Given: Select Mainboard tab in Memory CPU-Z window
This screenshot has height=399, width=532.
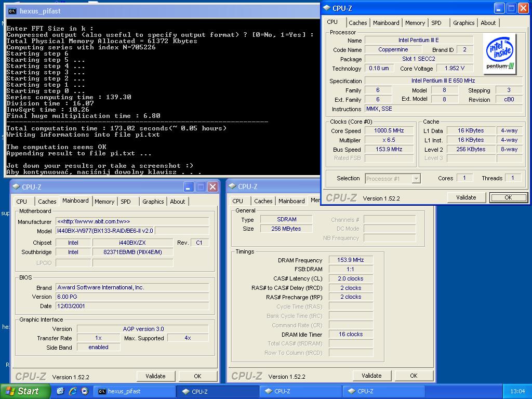Looking at the screenshot, I should (x=291, y=201).
